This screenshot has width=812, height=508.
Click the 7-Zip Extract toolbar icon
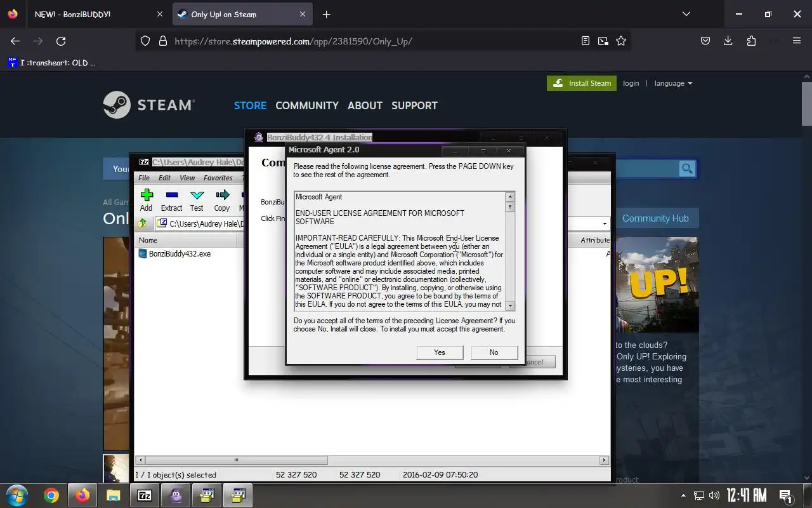pos(171,199)
